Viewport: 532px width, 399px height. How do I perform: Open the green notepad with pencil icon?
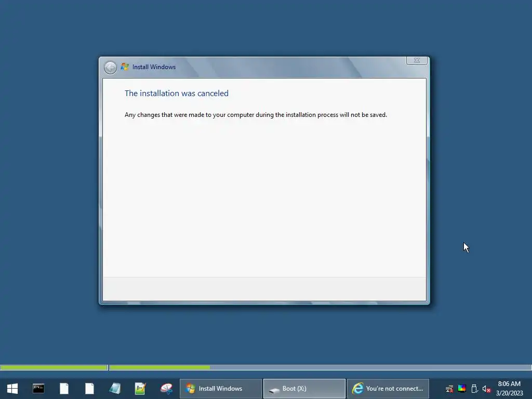(140, 389)
